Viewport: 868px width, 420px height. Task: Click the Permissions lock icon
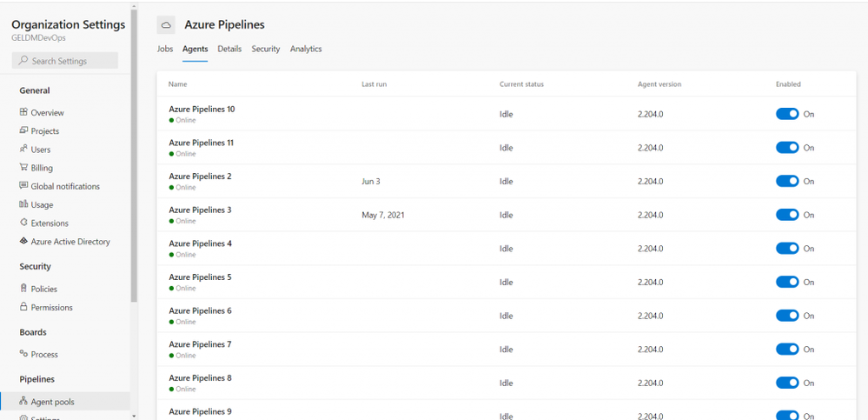[23, 307]
